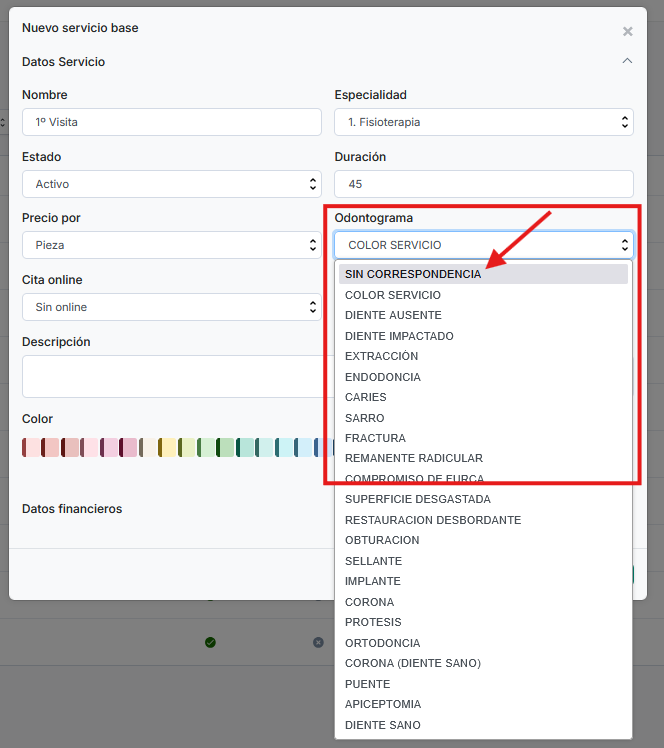Pick the first light red color swatch
664x748 pixels.
33,447
